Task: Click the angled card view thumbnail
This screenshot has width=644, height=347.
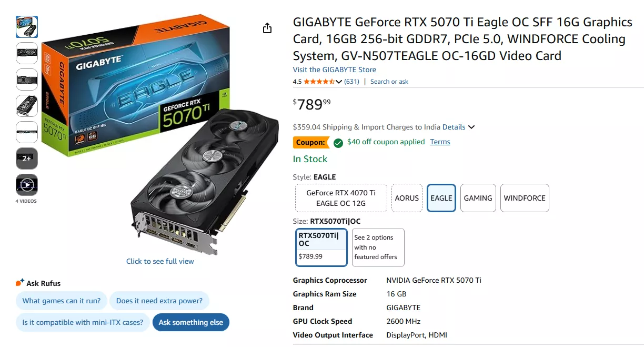Action: (x=26, y=106)
